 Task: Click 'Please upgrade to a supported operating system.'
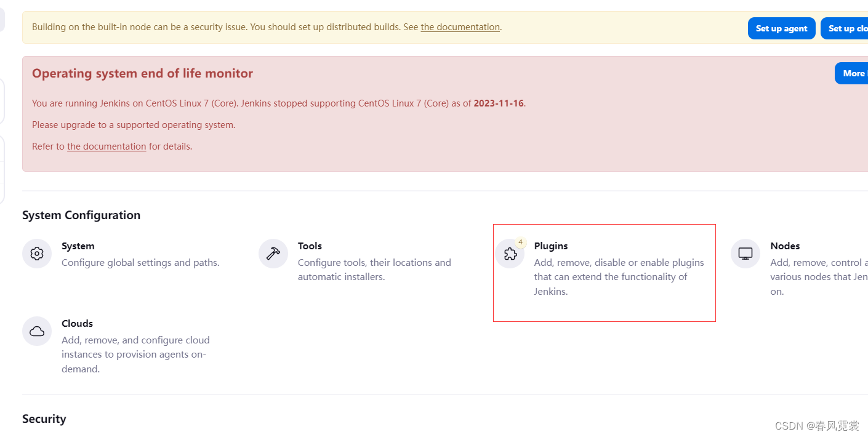click(134, 125)
